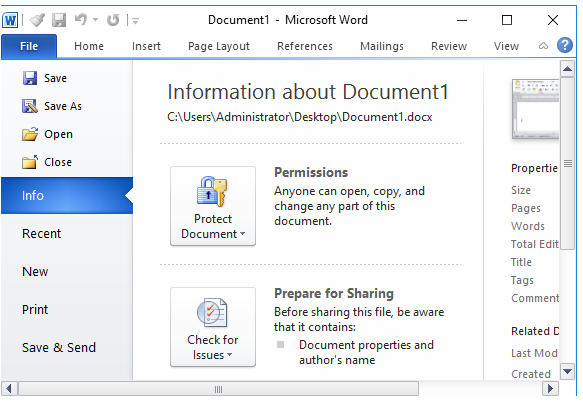Image resolution: width=583 pixels, height=404 pixels.
Task: Click the document preview thumbnail
Action: [535, 109]
